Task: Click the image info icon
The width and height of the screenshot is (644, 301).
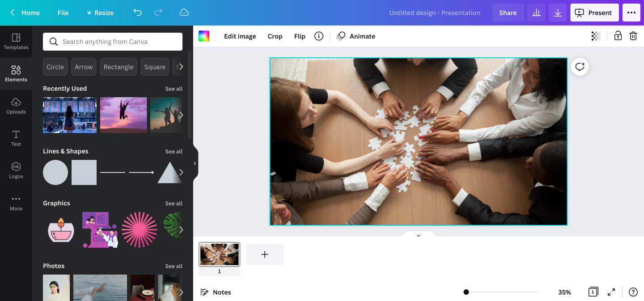Action: [x=319, y=36]
